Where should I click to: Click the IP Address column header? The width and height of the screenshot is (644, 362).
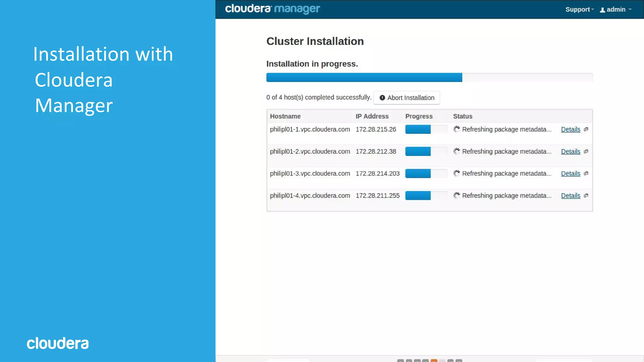(x=372, y=116)
